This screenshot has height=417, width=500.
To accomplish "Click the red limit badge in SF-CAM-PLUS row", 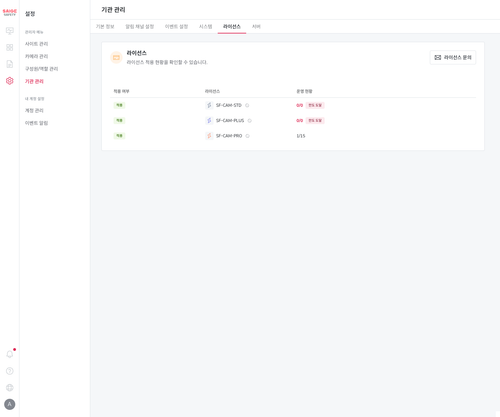I will [315, 121].
